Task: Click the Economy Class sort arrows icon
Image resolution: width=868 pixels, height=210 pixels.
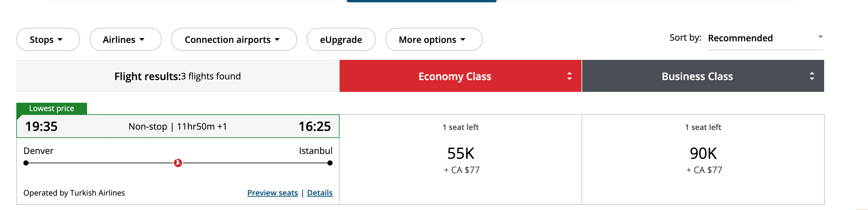Action: pos(569,76)
